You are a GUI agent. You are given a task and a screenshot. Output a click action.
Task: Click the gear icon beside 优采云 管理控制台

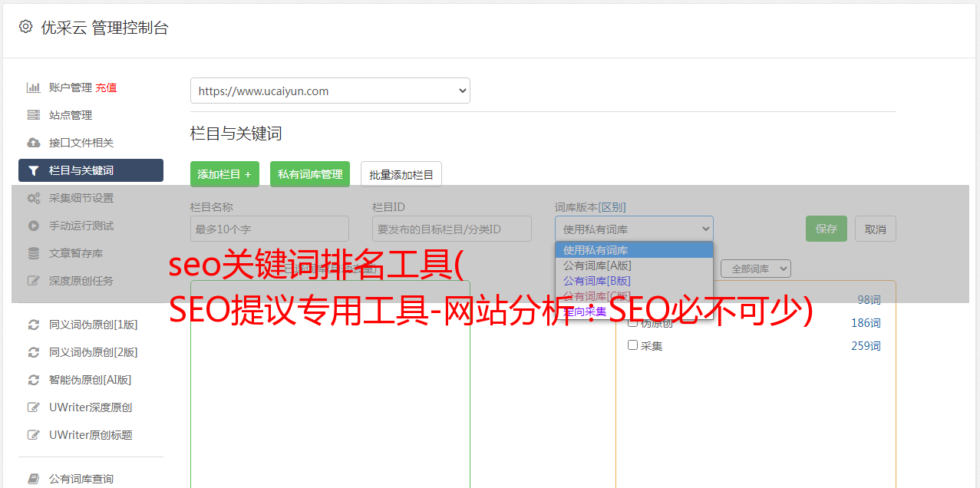[25, 27]
